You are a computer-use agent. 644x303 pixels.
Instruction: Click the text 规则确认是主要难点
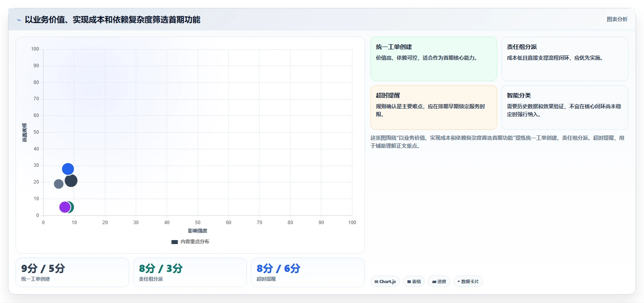click(399, 106)
